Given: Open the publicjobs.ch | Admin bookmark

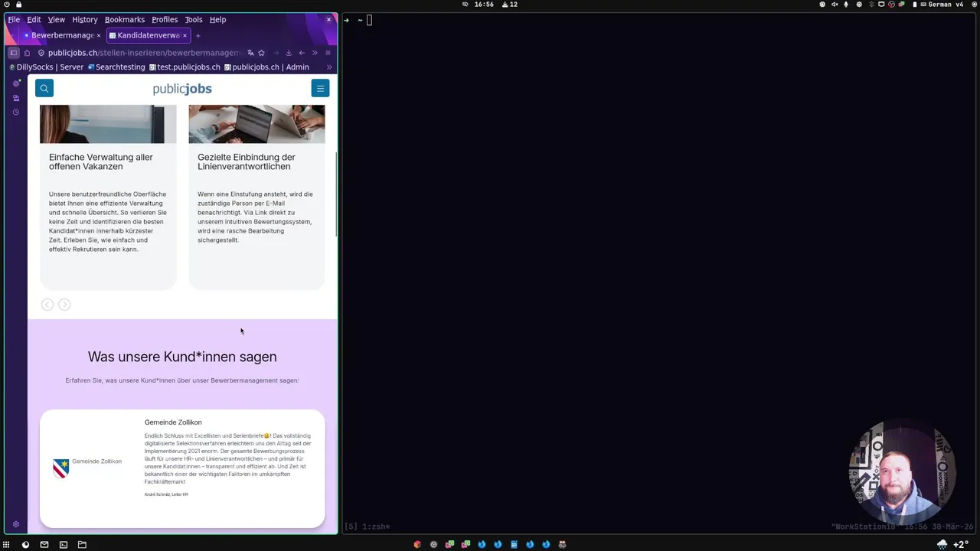Looking at the screenshot, I should click(266, 67).
